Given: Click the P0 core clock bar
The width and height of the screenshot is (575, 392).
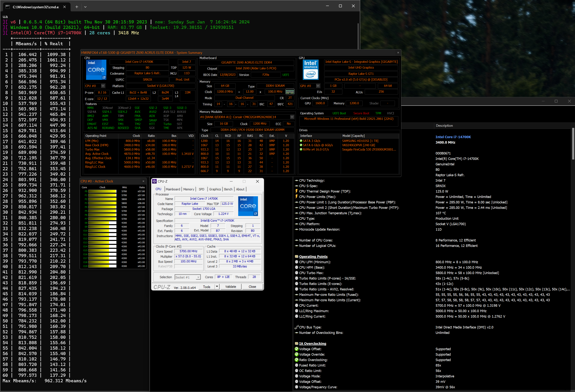Looking at the screenshot, I should point(102,191).
